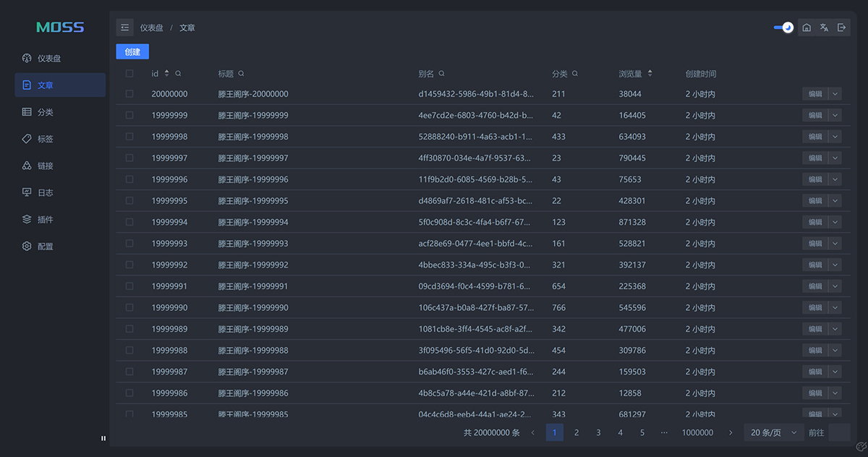Click the 编辑 button for row 19999993
868x457 pixels.
click(814, 244)
